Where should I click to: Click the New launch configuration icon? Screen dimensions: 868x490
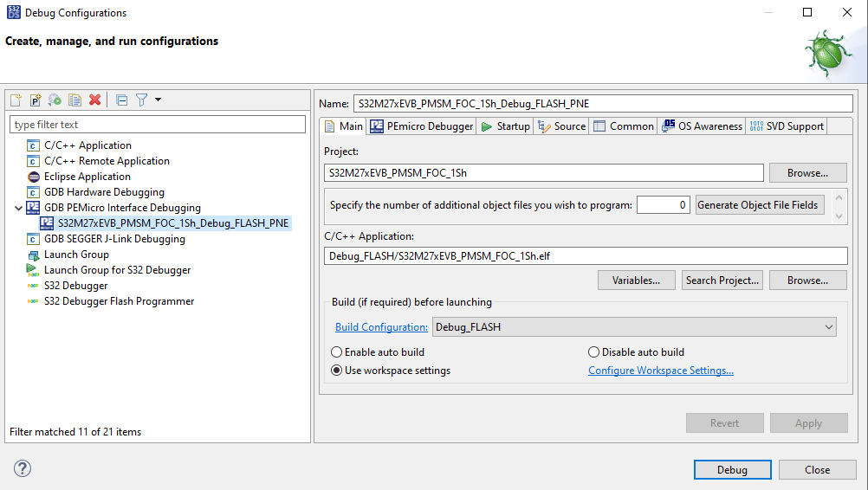[16, 100]
